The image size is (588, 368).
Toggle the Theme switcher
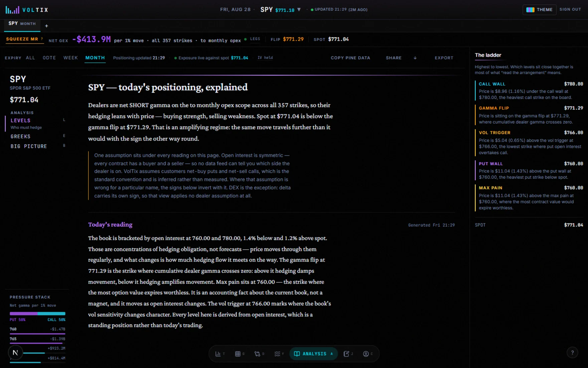pos(539,10)
